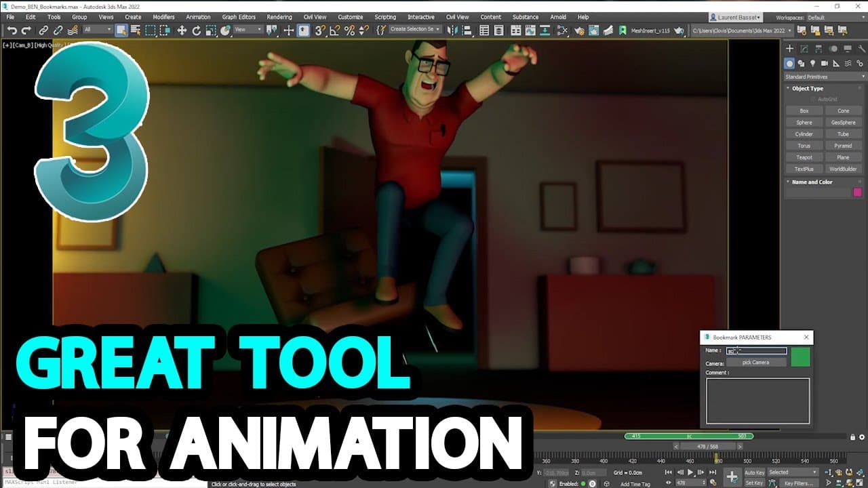
Task: Create a Teapot primitive
Action: click(x=804, y=157)
